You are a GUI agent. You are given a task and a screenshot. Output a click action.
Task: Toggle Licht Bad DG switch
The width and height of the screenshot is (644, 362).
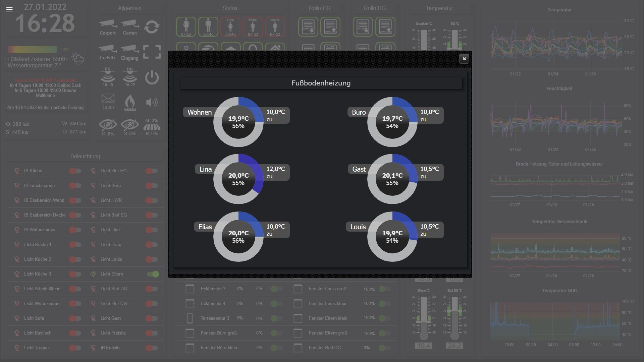[152, 289]
